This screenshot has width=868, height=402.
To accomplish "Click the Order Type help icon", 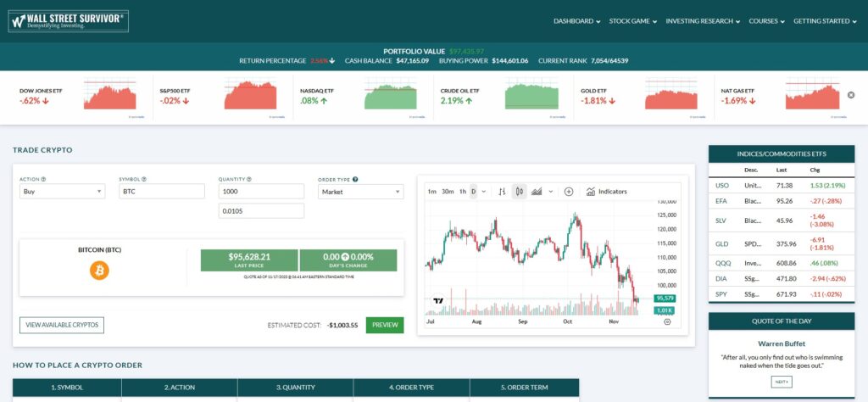I will (354, 179).
